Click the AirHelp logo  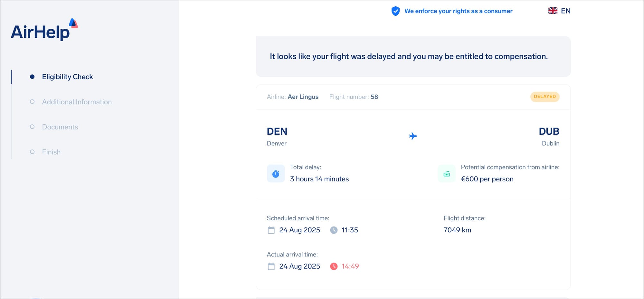(x=44, y=30)
